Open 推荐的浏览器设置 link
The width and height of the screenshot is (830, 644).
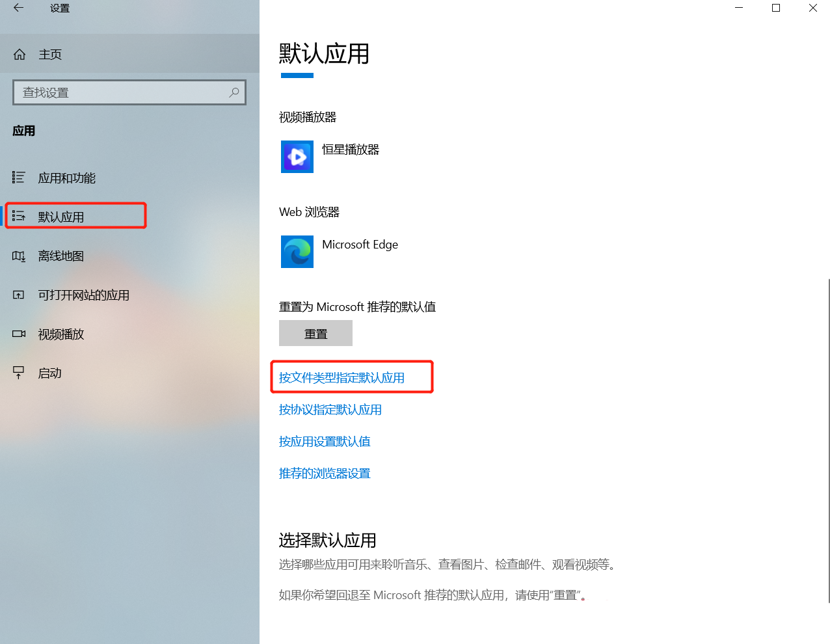pyautogui.click(x=325, y=474)
